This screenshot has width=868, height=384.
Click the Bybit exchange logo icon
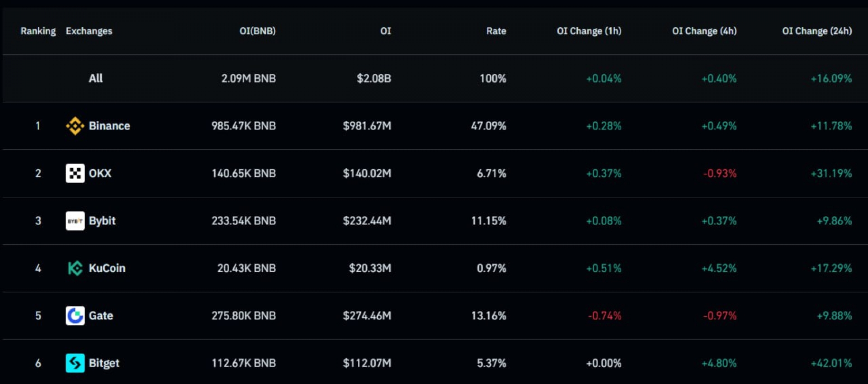pos(75,221)
